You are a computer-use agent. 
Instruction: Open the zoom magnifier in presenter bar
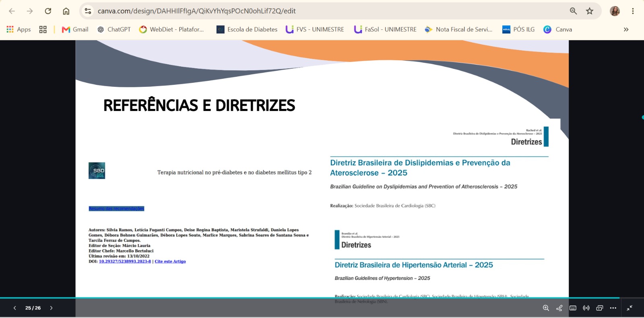[546, 308]
